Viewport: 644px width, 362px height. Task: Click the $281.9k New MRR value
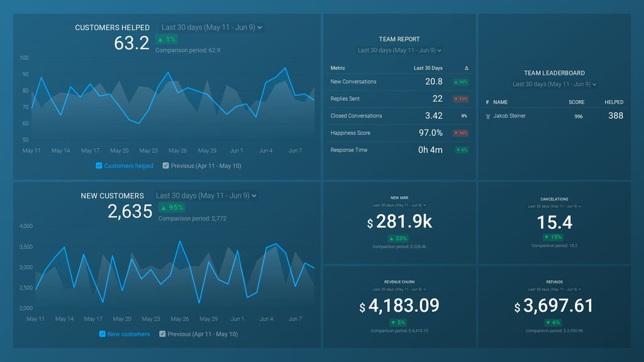coord(399,222)
